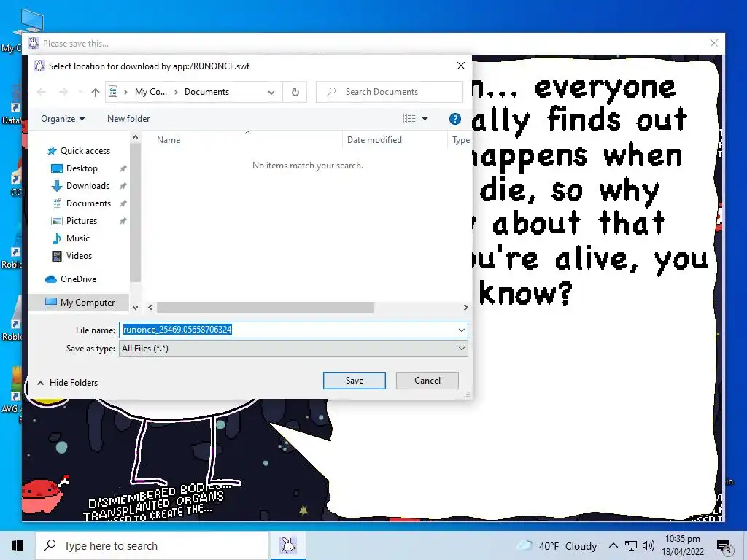Screen dimensions: 747x560
Task: Open Videos in the navigation pane
Action: (x=79, y=256)
